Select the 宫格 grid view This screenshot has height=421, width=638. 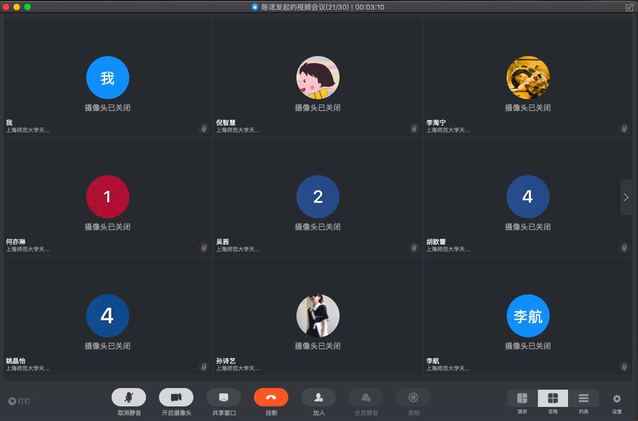[x=553, y=399]
